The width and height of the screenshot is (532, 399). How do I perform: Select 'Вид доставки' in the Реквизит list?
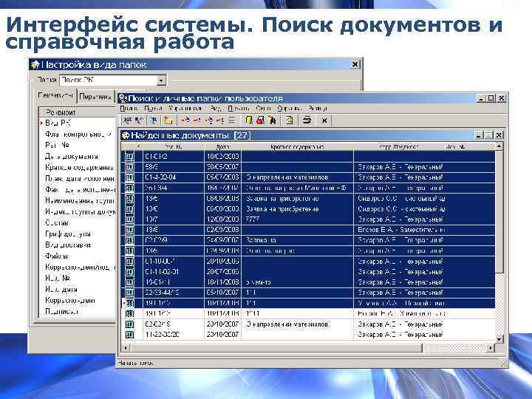[x=68, y=245]
